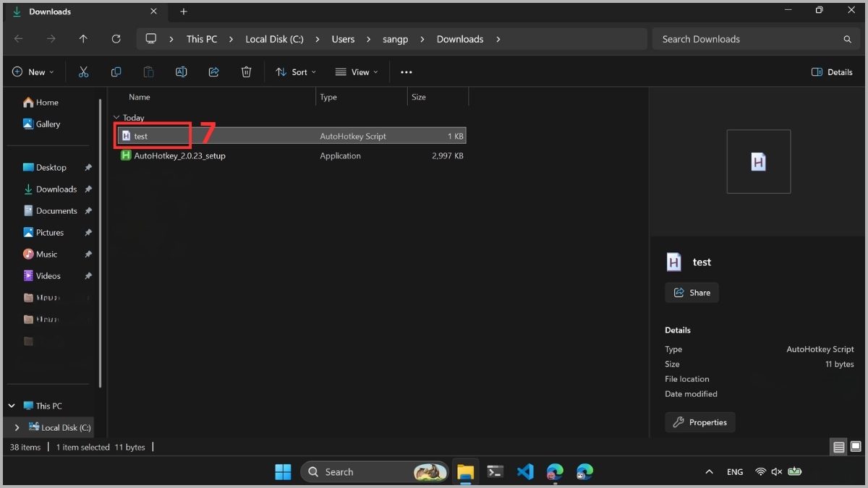Click the taskbar Search box
868x488 pixels.
375,472
